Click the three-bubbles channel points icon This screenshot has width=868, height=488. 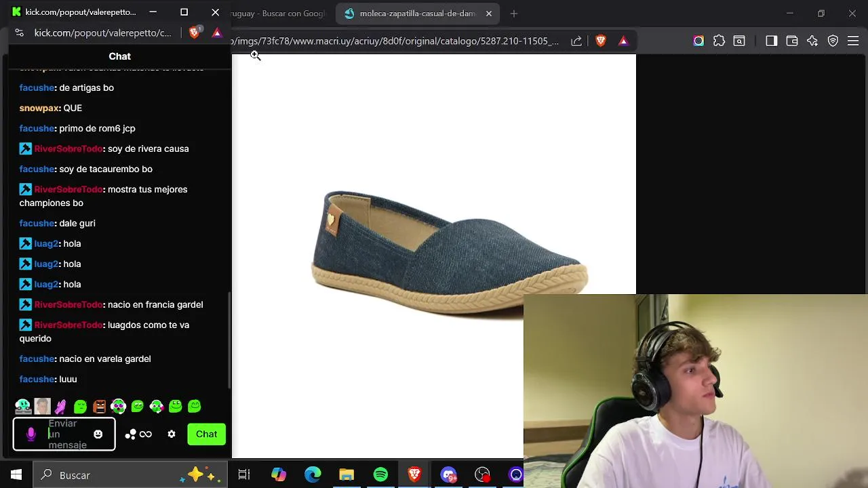pos(131,434)
